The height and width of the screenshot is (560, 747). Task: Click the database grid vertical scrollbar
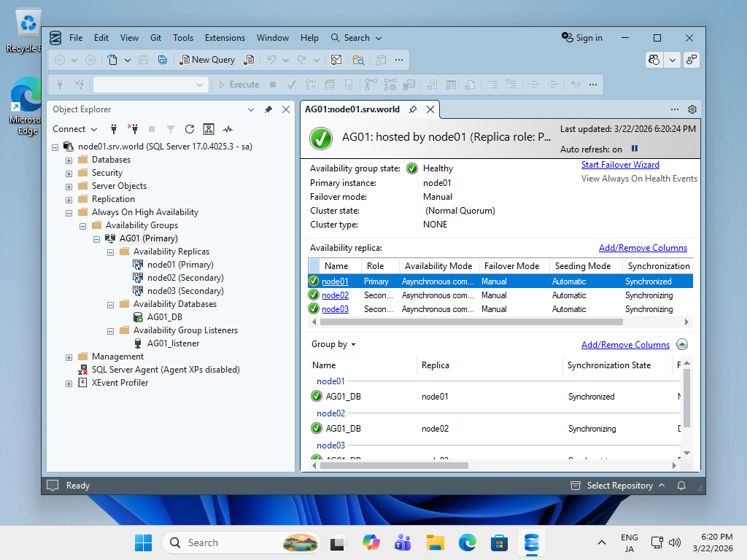click(x=686, y=398)
